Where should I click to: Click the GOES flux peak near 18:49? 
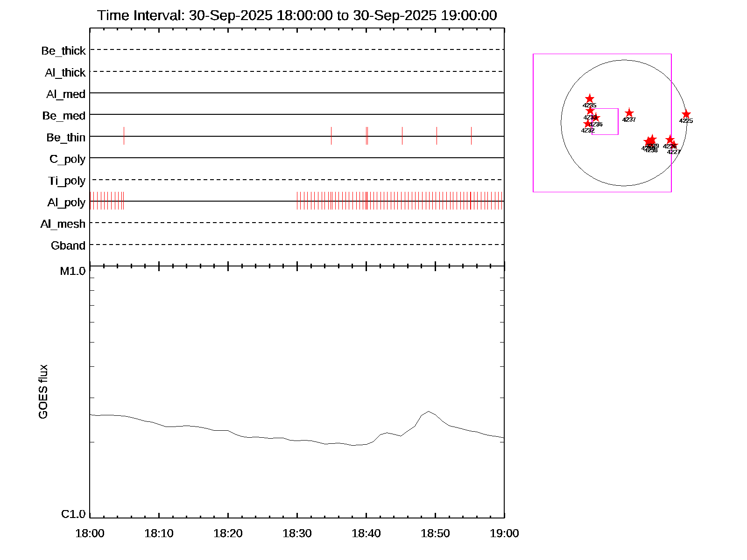(429, 412)
